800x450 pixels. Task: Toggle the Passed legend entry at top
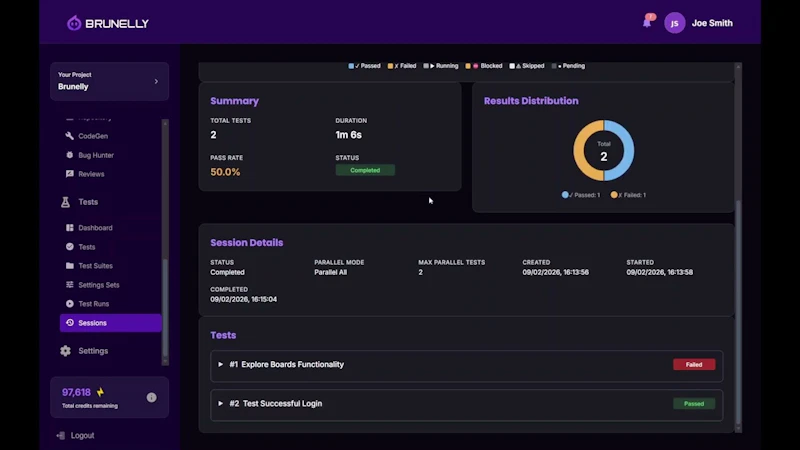[364, 66]
